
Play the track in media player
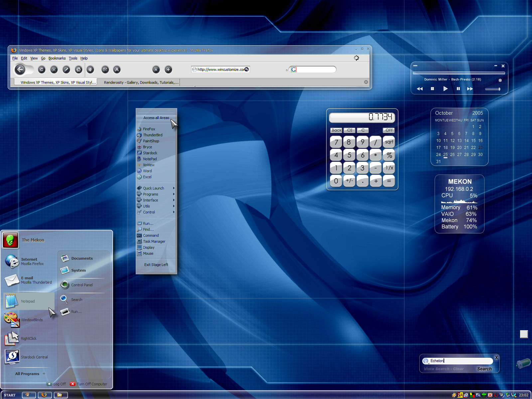click(x=446, y=89)
